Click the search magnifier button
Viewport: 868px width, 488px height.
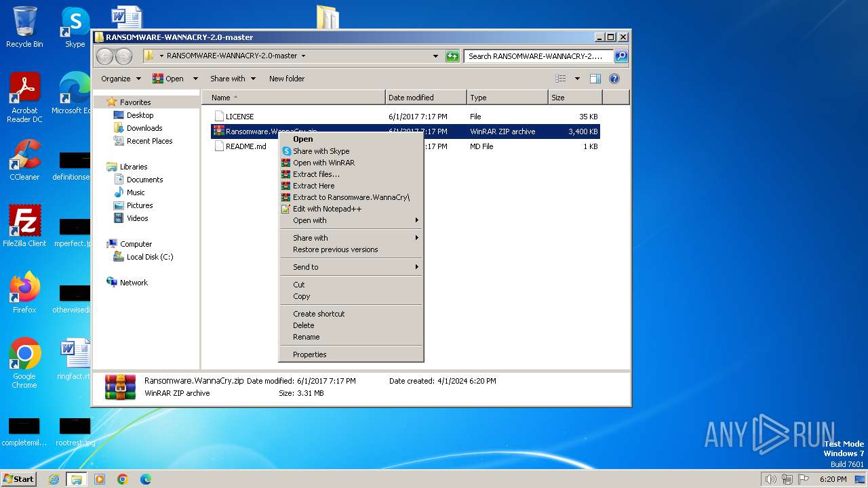620,56
